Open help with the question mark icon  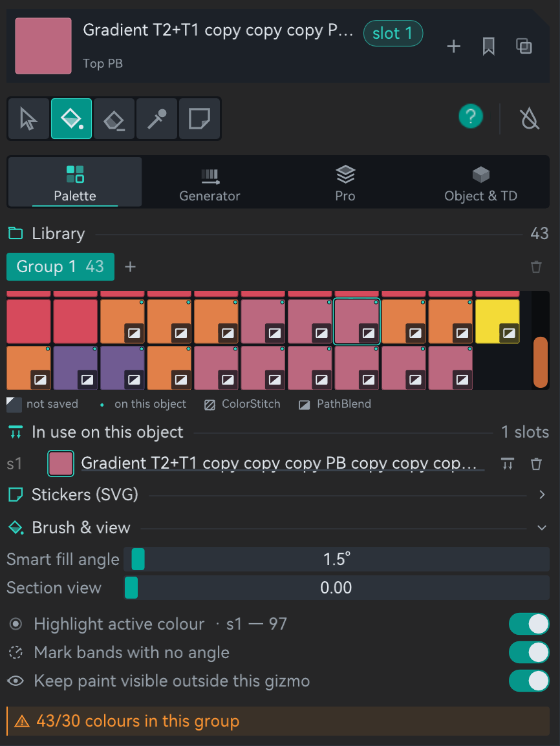pyautogui.click(x=471, y=116)
